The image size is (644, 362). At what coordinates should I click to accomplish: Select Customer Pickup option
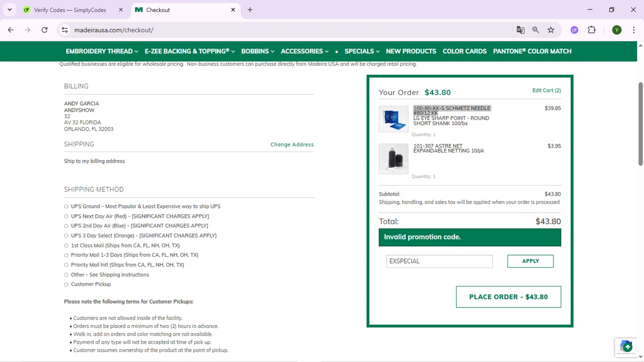coord(66,284)
